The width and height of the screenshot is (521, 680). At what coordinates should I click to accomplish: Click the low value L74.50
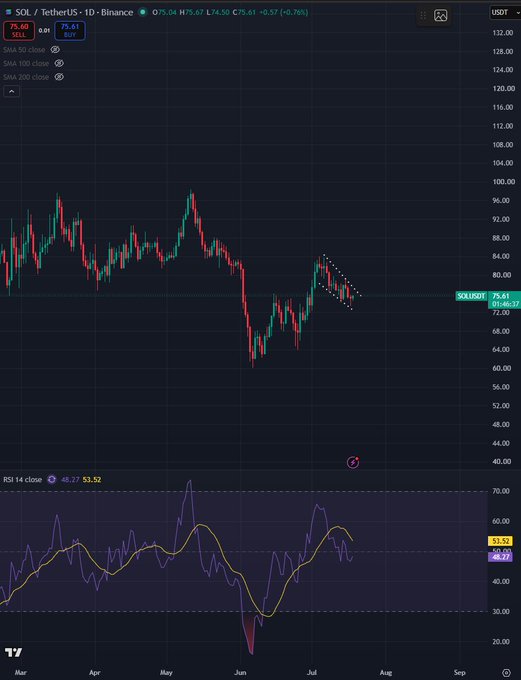(x=218, y=12)
